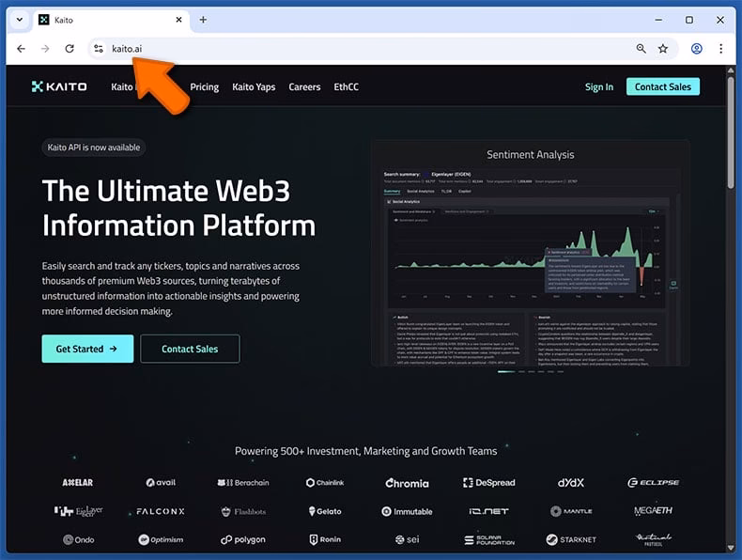Close the Kaito tab

point(178,20)
